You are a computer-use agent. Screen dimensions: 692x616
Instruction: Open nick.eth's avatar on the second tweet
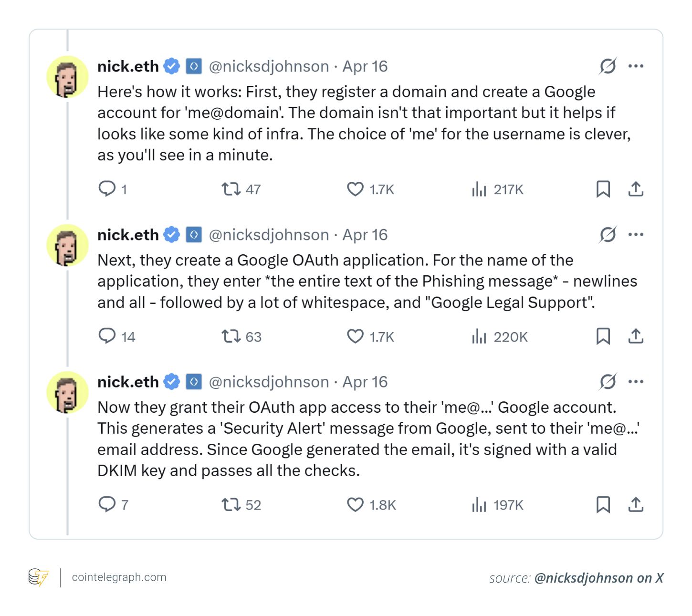click(67, 245)
